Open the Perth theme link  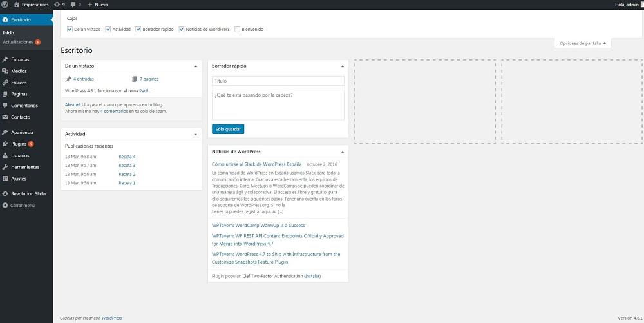[x=144, y=91]
